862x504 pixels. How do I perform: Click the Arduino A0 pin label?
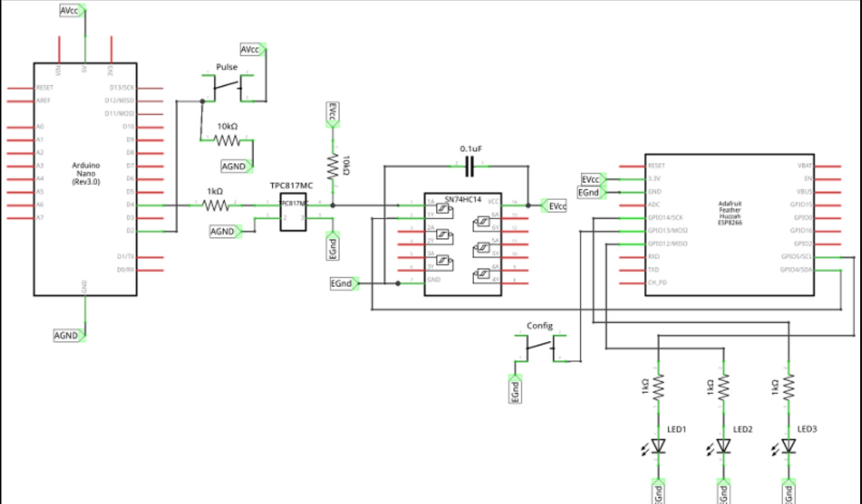(x=40, y=127)
